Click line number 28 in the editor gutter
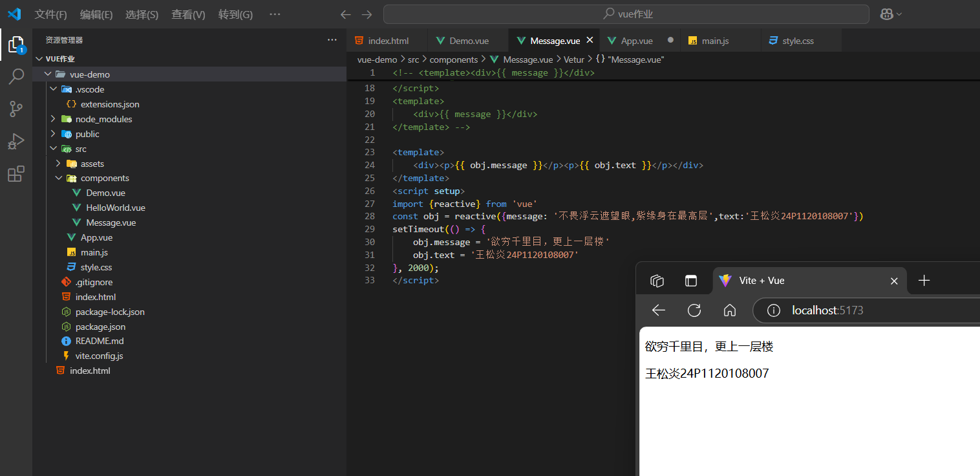 [370, 217]
